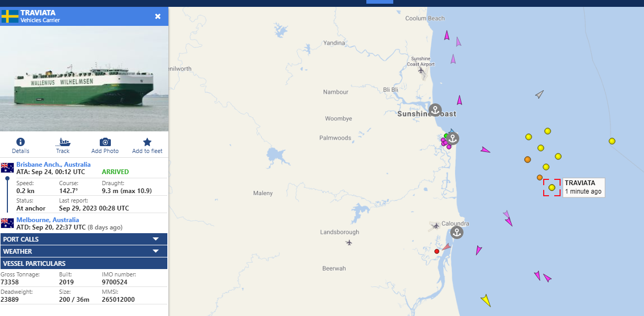Select the westernmost yellow circle vessel marker

coord(528,137)
